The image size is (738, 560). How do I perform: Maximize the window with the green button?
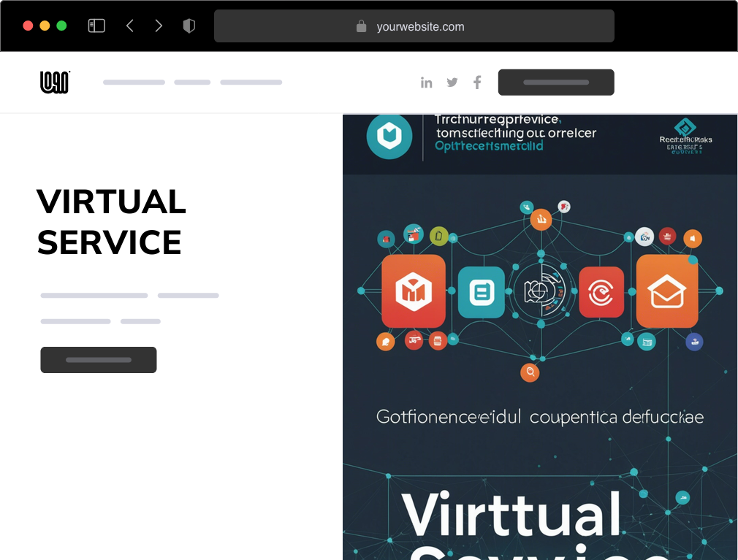[x=61, y=26]
